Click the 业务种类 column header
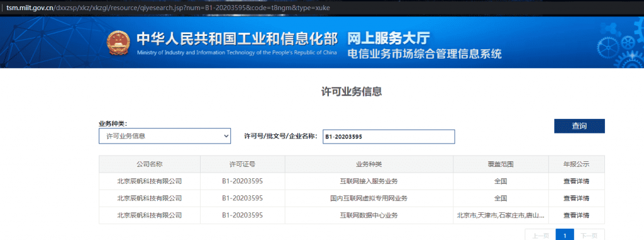 pos(369,164)
